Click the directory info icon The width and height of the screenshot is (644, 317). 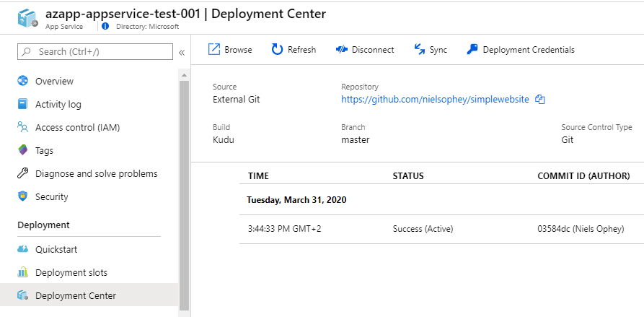[x=105, y=27]
